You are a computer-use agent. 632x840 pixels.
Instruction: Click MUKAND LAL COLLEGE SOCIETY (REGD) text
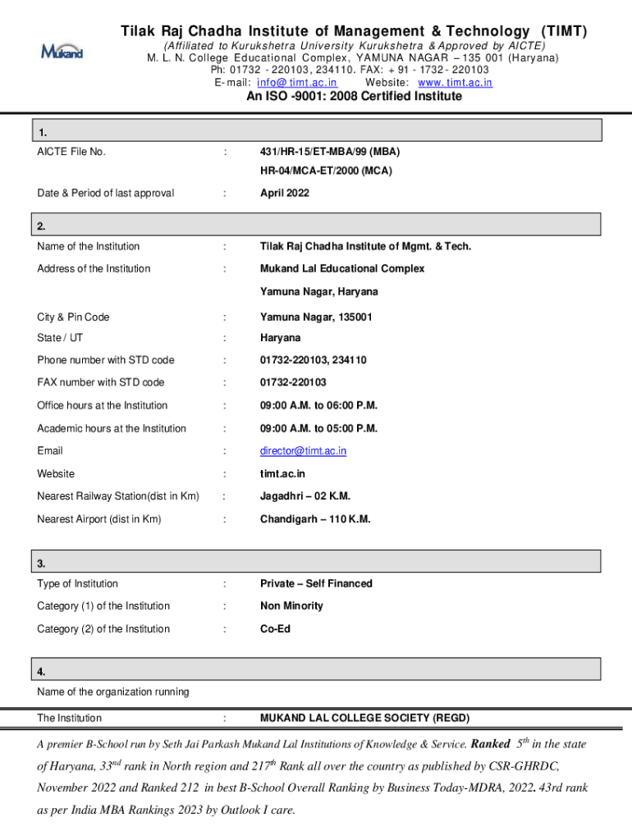click(x=364, y=719)
